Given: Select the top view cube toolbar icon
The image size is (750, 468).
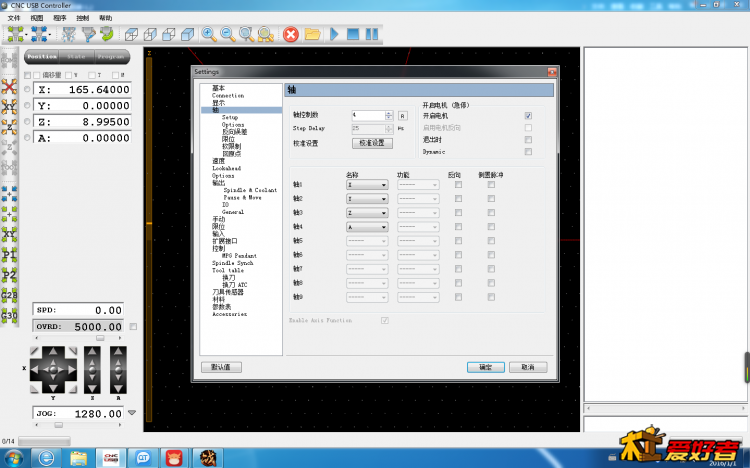Looking at the screenshot, I should [131, 34].
